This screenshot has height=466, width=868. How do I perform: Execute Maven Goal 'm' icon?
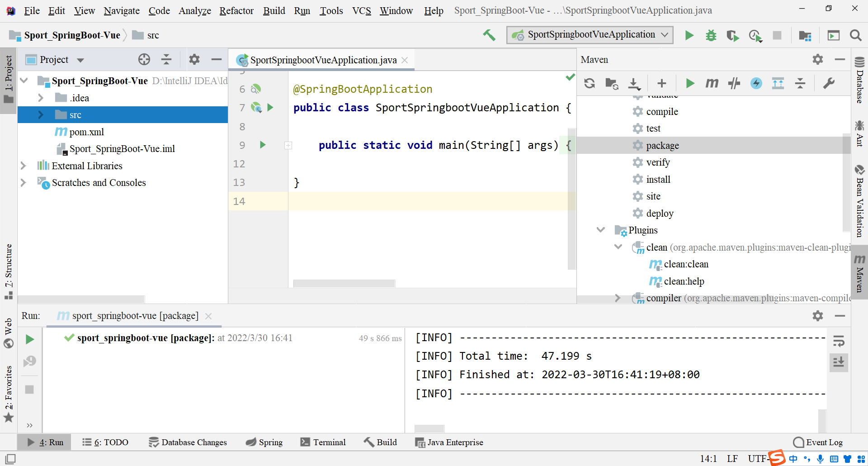tap(712, 83)
